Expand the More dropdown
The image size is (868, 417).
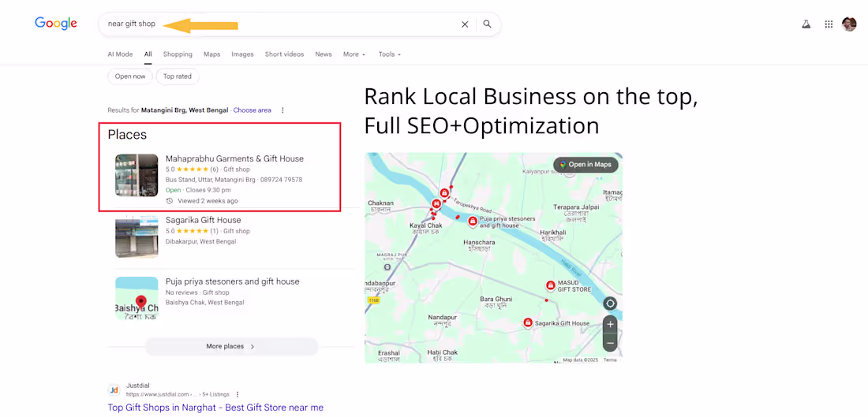(x=354, y=54)
